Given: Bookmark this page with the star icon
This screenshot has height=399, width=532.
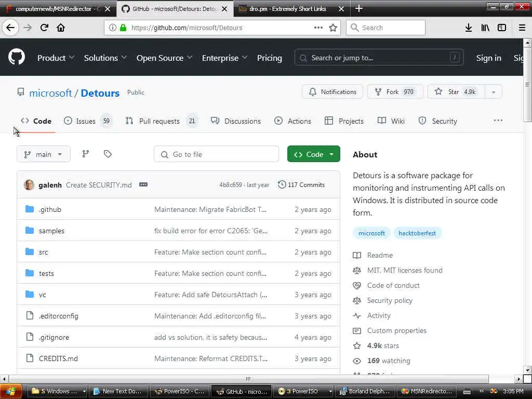Looking at the screenshot, I should (333, 28).
